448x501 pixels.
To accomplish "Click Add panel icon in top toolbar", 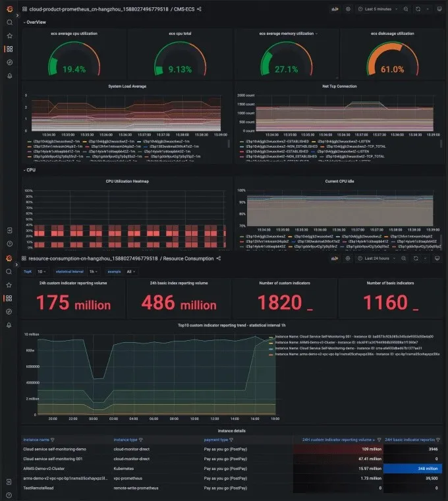I will [x=335, y=9].
